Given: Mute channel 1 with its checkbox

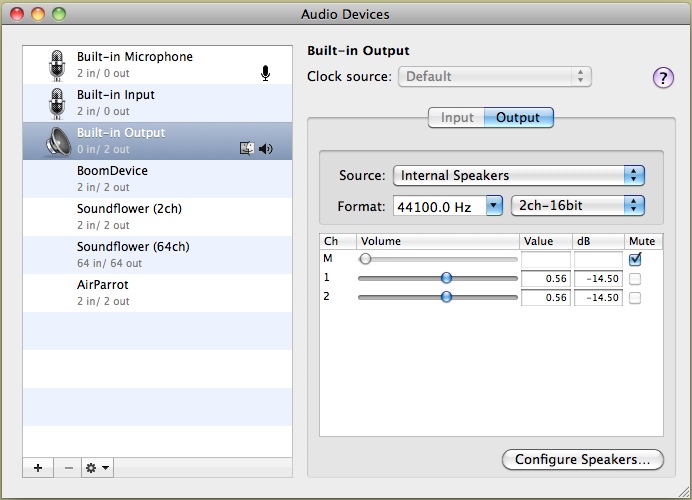Looking at the screenshot, I should pos(635,278).
